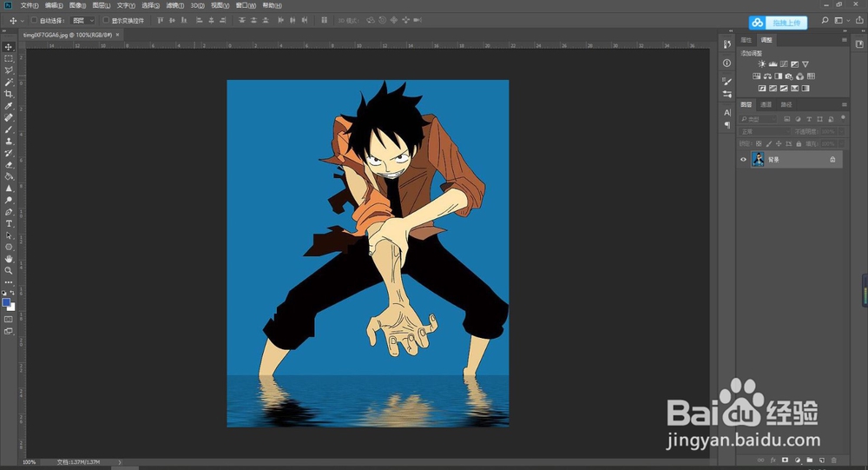This screenshot has height=470, width=868.
Task: Add a Brightness/Contrast adjustment
Action: (x=762, y=64)
